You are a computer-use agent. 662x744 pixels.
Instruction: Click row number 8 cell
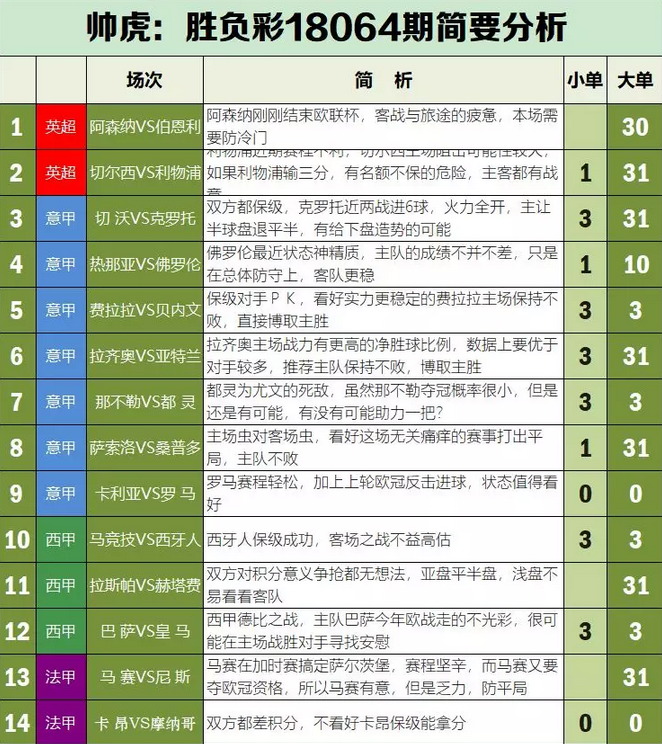pos(18,448)
